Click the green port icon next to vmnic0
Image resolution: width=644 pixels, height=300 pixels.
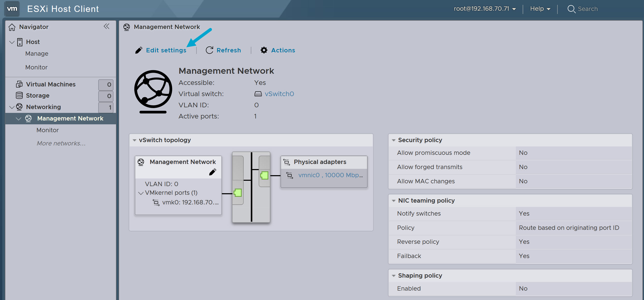pyautogui.click(x=264, y=175)
